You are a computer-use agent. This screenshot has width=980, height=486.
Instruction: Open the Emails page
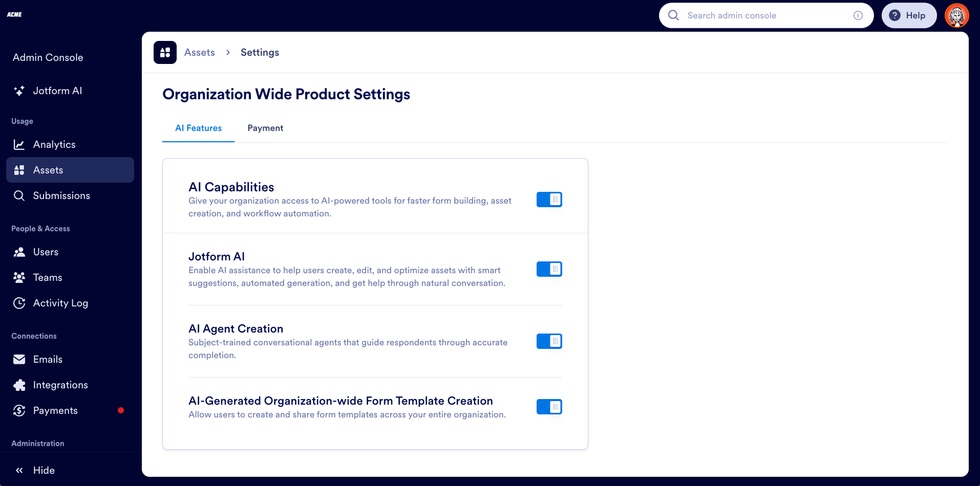(x=70, y=359)
